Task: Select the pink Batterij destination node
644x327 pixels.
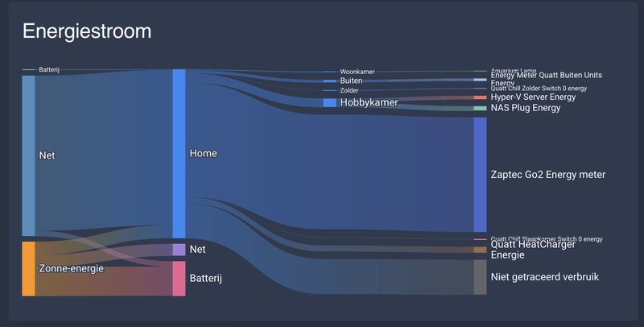Action: pyautogui.click(x=179, y=279)
